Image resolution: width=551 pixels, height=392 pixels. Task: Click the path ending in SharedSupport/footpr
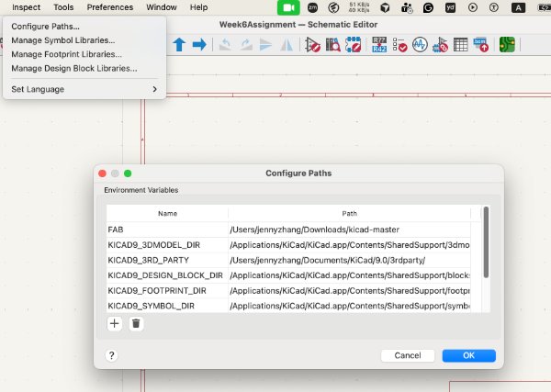[349, 291]
